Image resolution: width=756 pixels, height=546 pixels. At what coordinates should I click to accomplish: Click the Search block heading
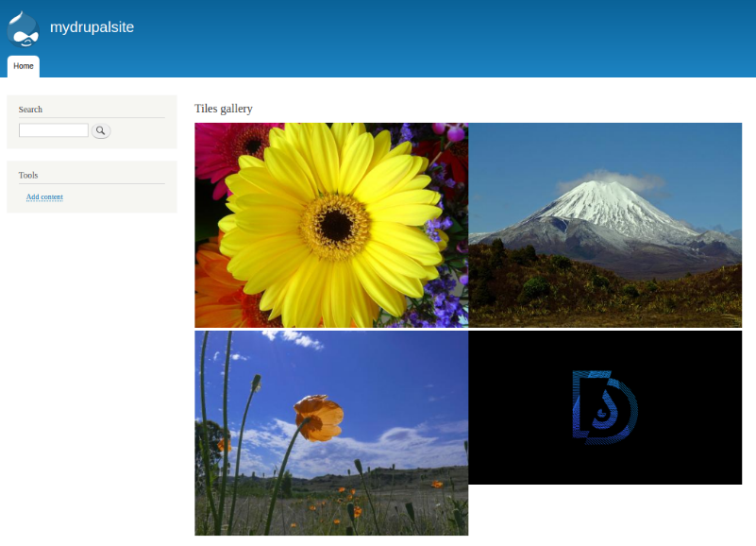coord(30,109)
